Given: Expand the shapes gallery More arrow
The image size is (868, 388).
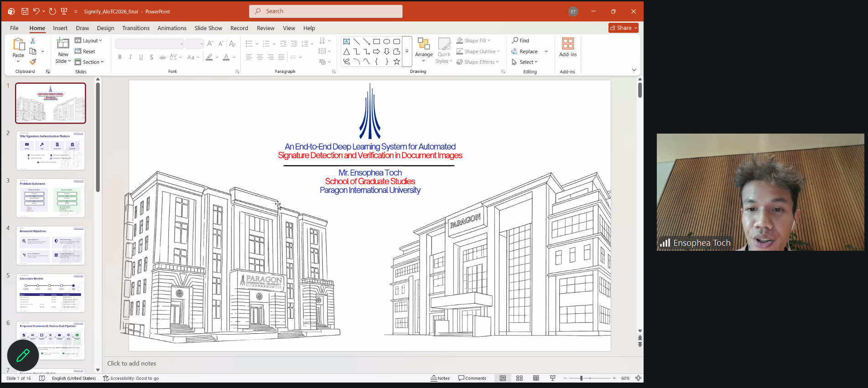Looking at the screenshot, I should click(x=407, y=52).
